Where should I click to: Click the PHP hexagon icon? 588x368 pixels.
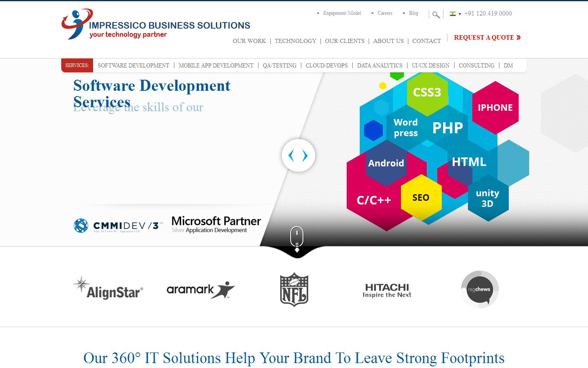pos(448,128)
